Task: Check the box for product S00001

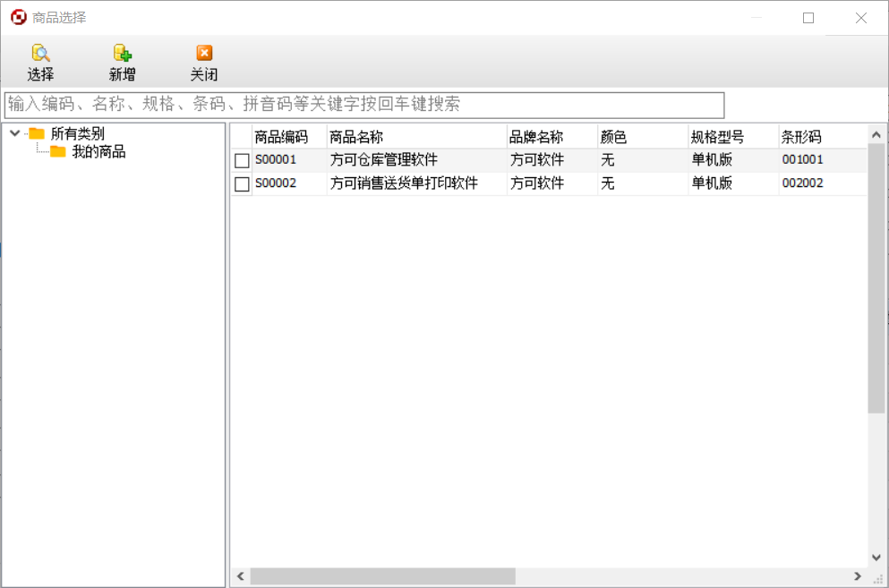Action: (x=242, y=161)
